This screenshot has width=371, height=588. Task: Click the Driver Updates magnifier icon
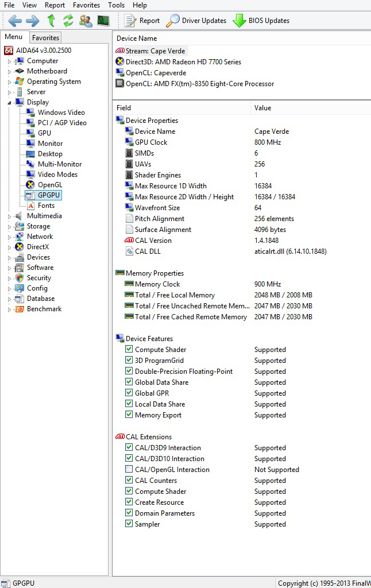(x=172, y=21)
